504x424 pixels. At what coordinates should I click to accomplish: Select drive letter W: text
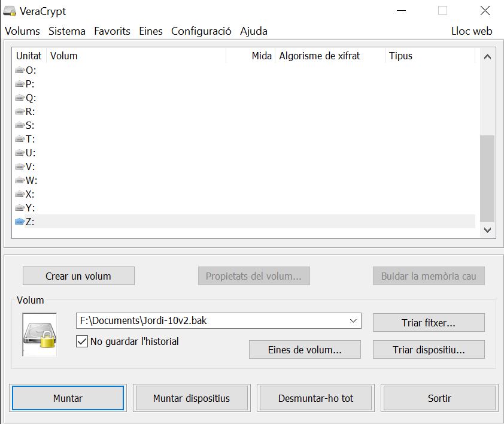pyautogui.click(x=32, y=180)
